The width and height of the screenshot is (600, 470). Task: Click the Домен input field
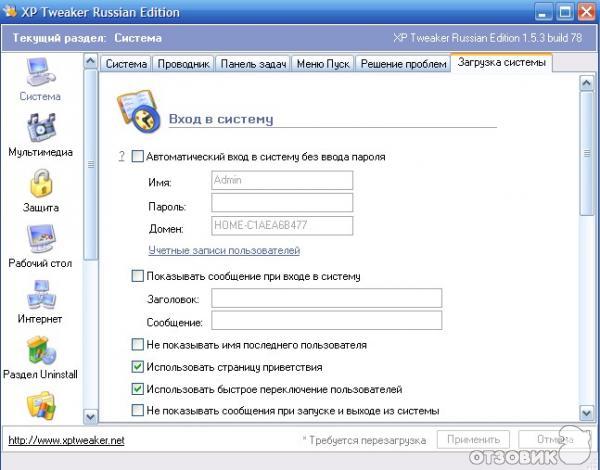point(282,225)
